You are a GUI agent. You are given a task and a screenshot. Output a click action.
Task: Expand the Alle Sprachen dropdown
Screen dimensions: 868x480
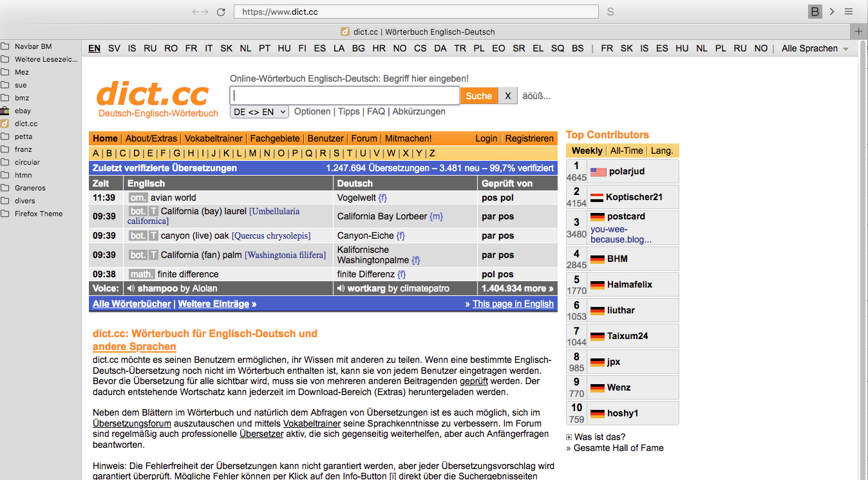[815, 48]
